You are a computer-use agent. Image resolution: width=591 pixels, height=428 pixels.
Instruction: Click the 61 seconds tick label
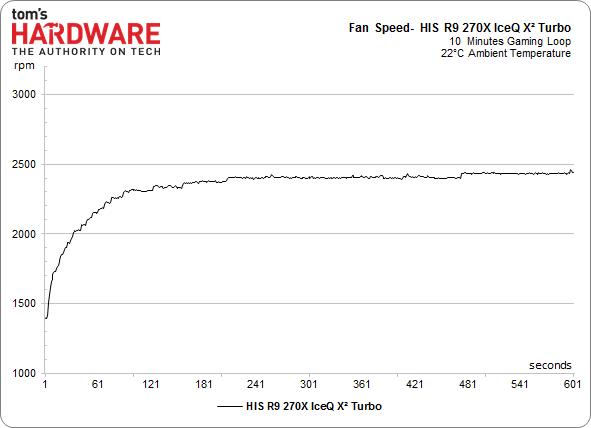pos(98,384)
